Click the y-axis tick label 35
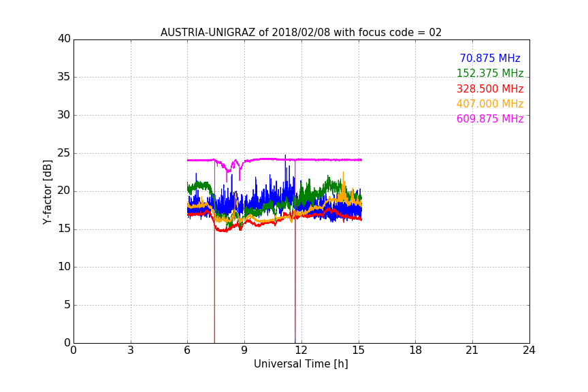Image resolution: width=588 pixels, height=392 pixels. pyautogui.click(x=64, y=77)
